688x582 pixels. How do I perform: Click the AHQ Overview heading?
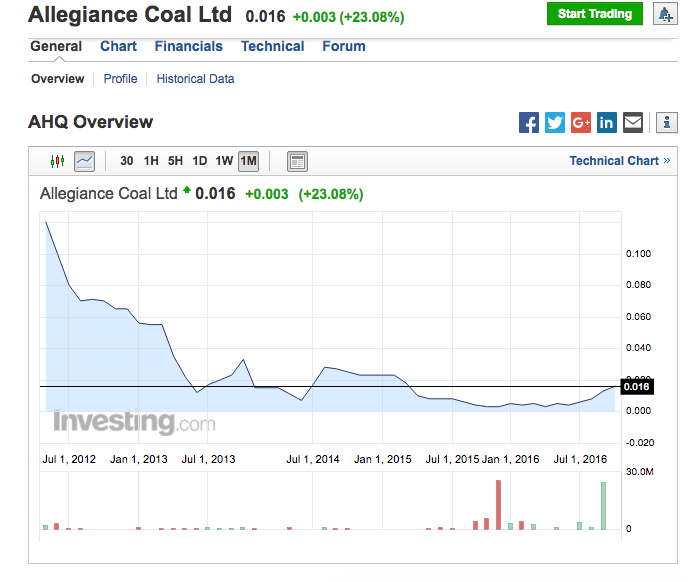point(90,122)
